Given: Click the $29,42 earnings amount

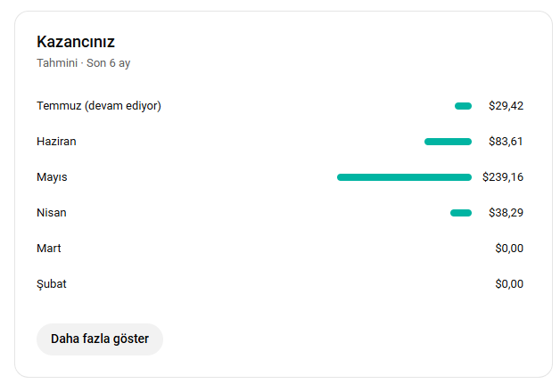Looking at the screenshot, I should pyautogui.click(x=506, y=106).
